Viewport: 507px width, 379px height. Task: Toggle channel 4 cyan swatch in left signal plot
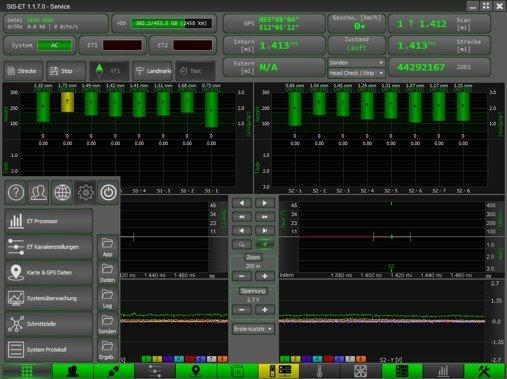click(179, 359)
